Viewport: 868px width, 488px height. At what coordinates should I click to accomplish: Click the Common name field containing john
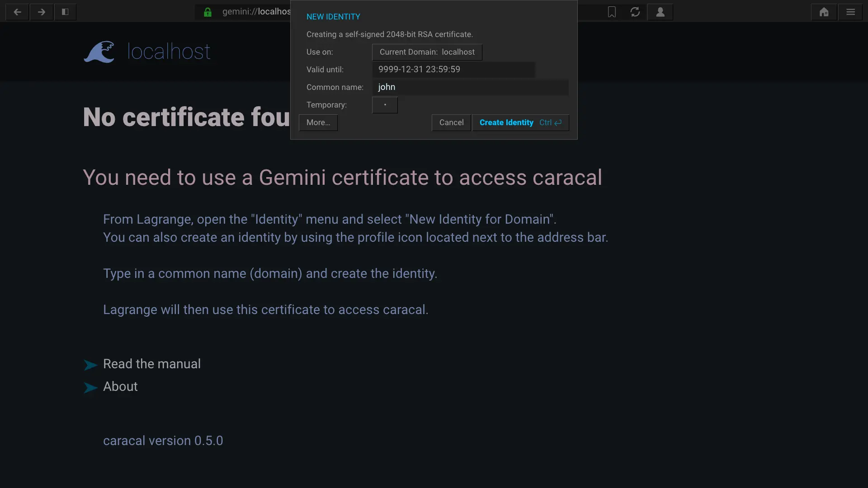tap(470, 87)
